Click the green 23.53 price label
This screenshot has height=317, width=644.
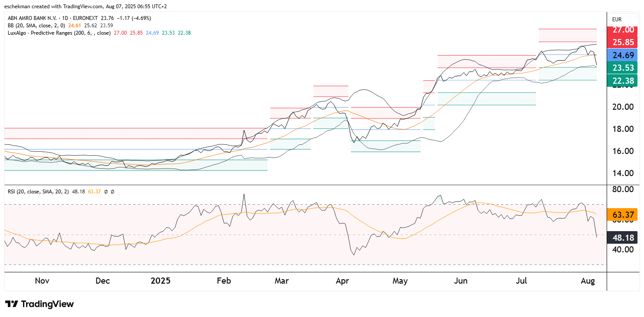pos(624,68)
